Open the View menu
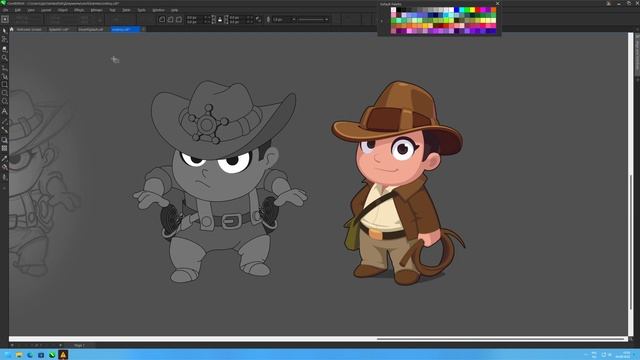The width and height of the screenshot is (640, 360). click(x=31, y=10)
